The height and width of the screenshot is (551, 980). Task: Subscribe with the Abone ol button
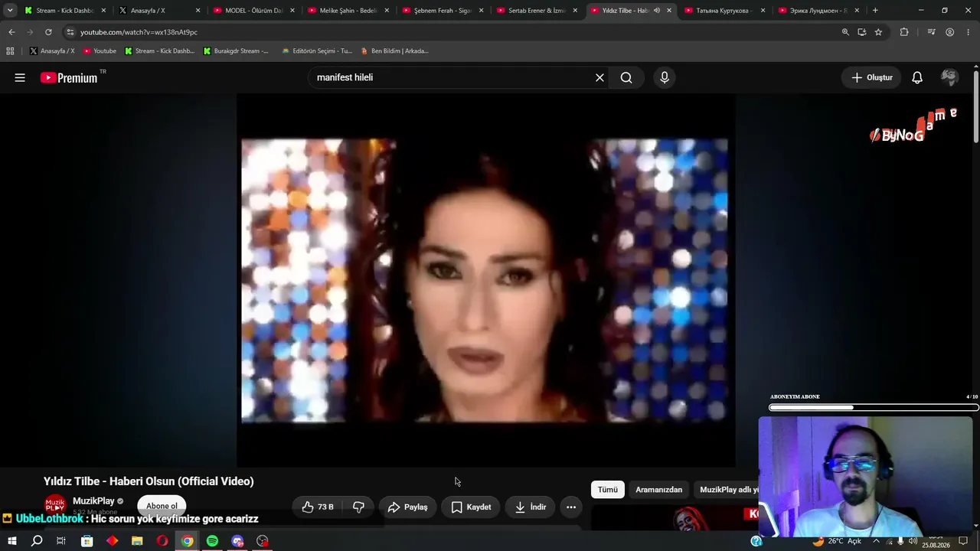click(x=162, y=506)
